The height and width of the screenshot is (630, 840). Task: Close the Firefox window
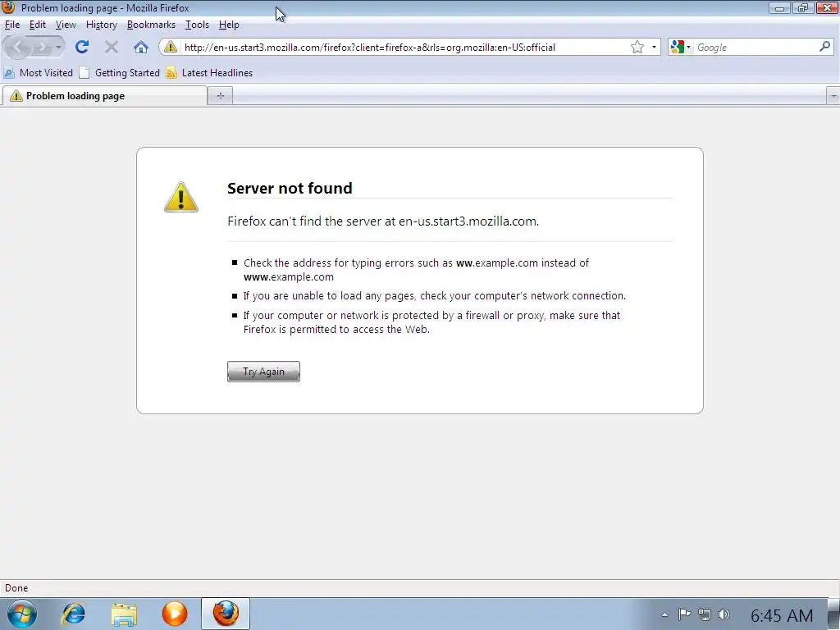[x=827, y=7]
